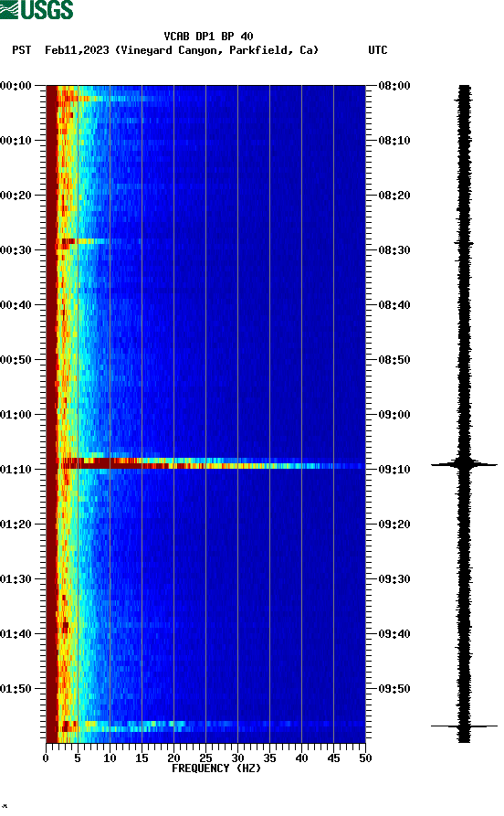Image resolution: width=504 pixels, height=816 pixels.
Task: Click the 15 Hz frequency tick label
Action: 142,758
